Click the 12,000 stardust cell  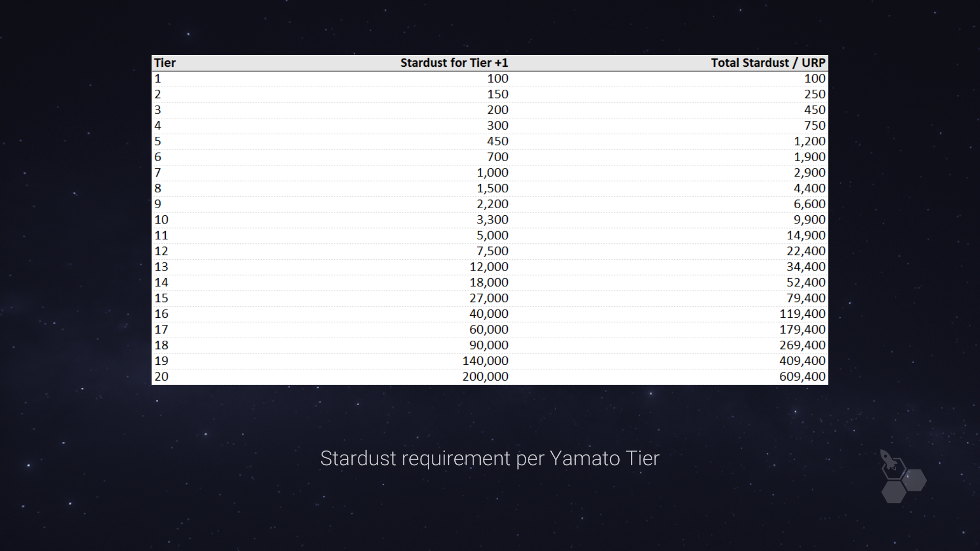click(489, 267)
